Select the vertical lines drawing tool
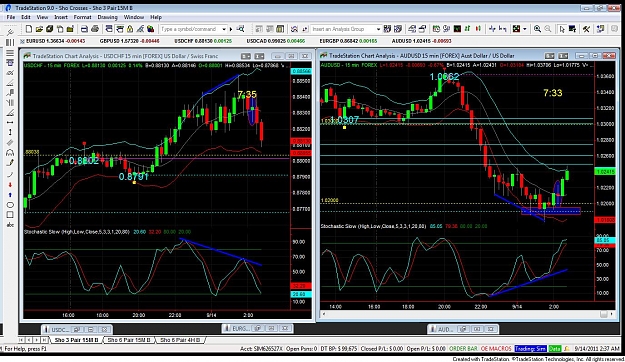625x362 pixels. [x=10, y=43]
